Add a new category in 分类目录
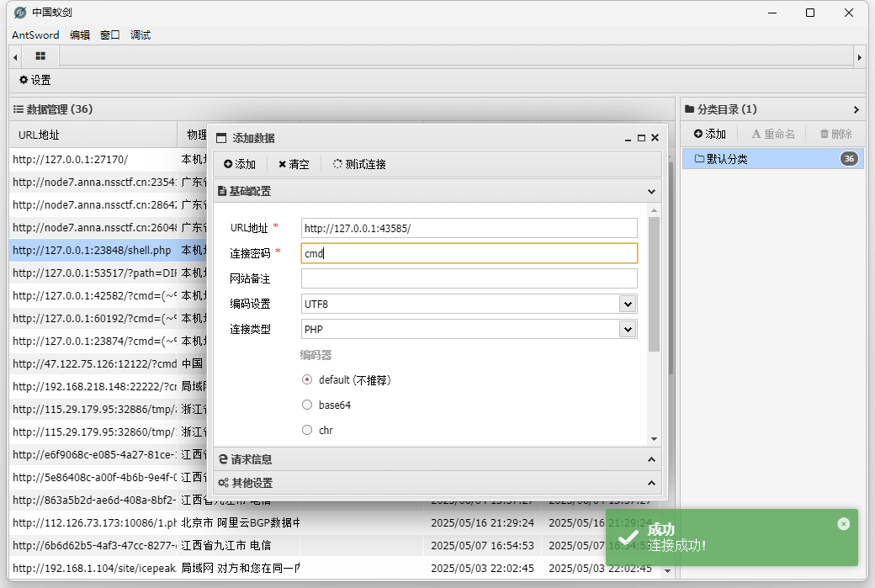Viewport: 875px width, 588px height. tap(709, 134)
